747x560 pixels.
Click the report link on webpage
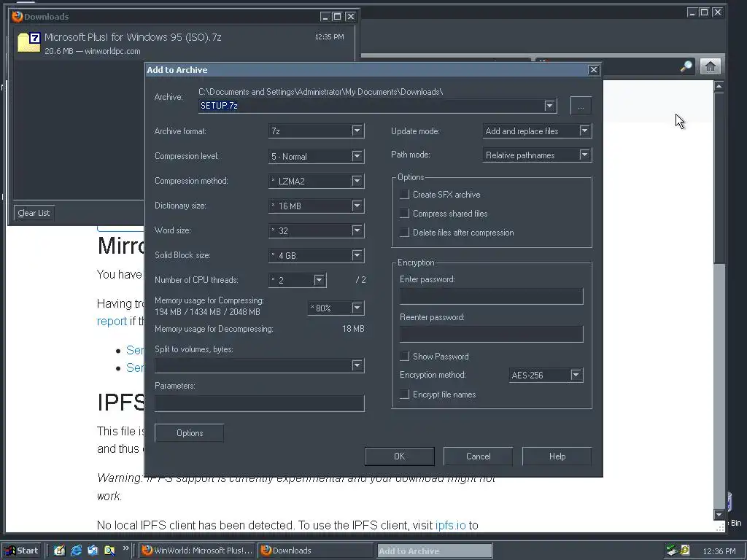click(x=112, y=322)
